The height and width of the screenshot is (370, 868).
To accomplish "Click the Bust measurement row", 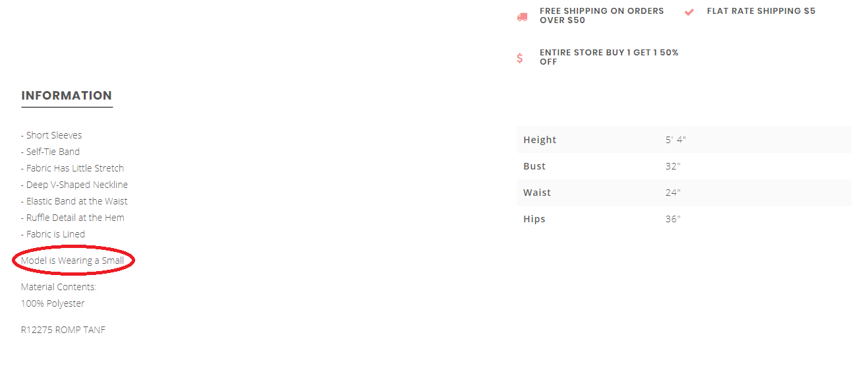I will [x=684, y=166].
